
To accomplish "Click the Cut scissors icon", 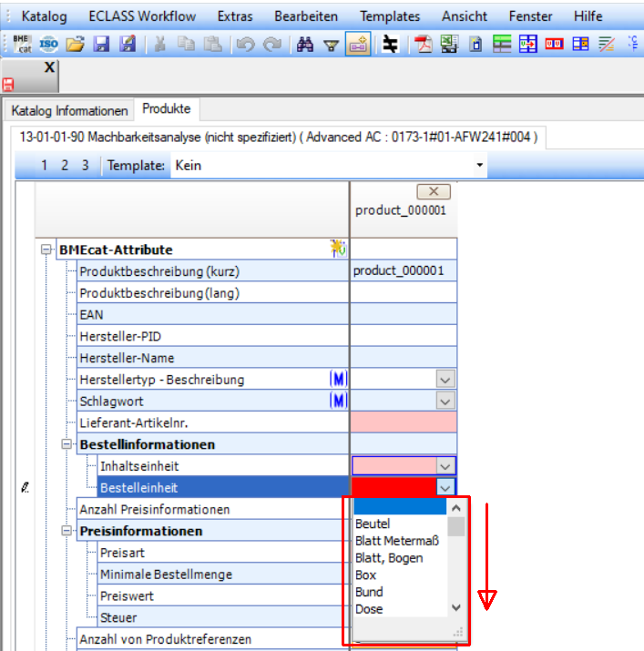I will [x=160, y=44].
